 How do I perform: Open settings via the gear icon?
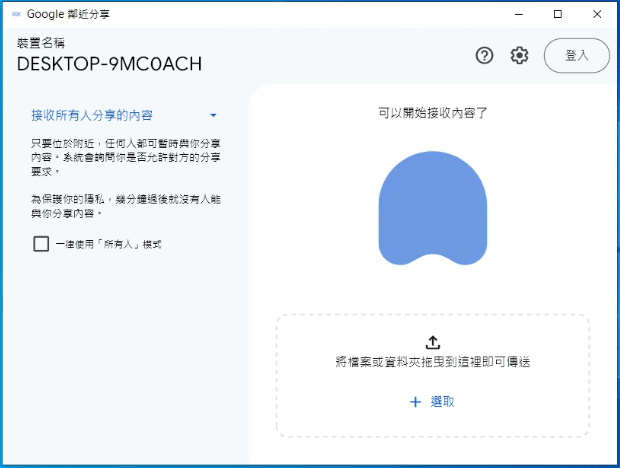[x=519, y=56]
